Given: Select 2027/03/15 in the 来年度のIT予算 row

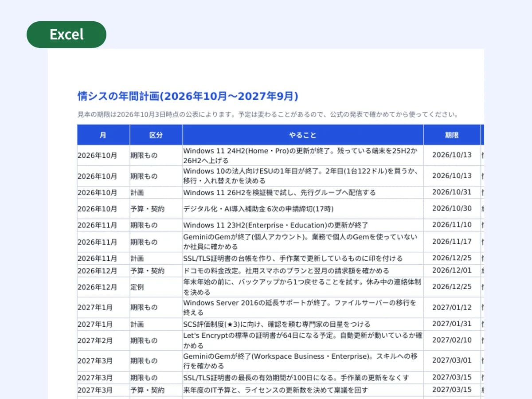Looking at the screenshot, I should click(x=452, y=390).
